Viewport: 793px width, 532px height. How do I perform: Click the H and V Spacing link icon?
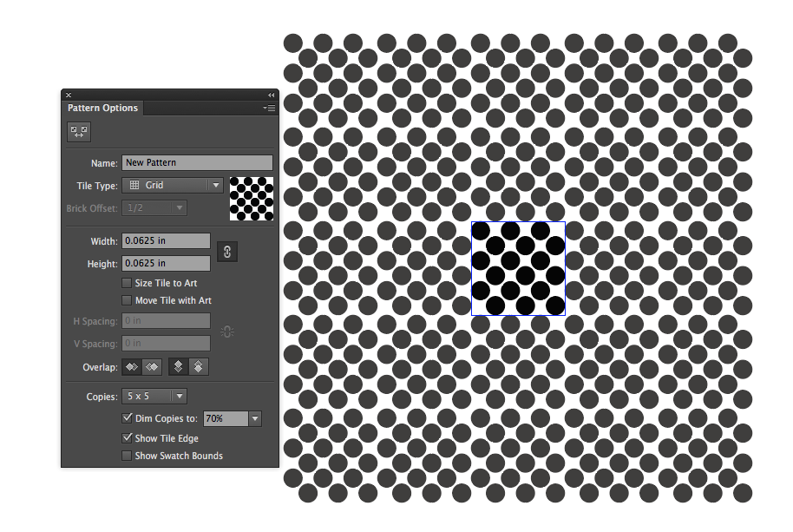(x=226, y=332)
